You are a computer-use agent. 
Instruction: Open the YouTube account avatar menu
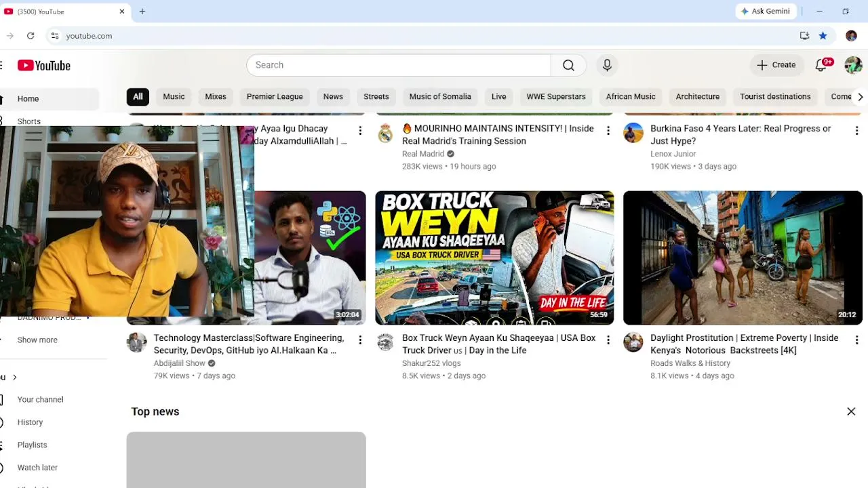[x=853, y=65]
